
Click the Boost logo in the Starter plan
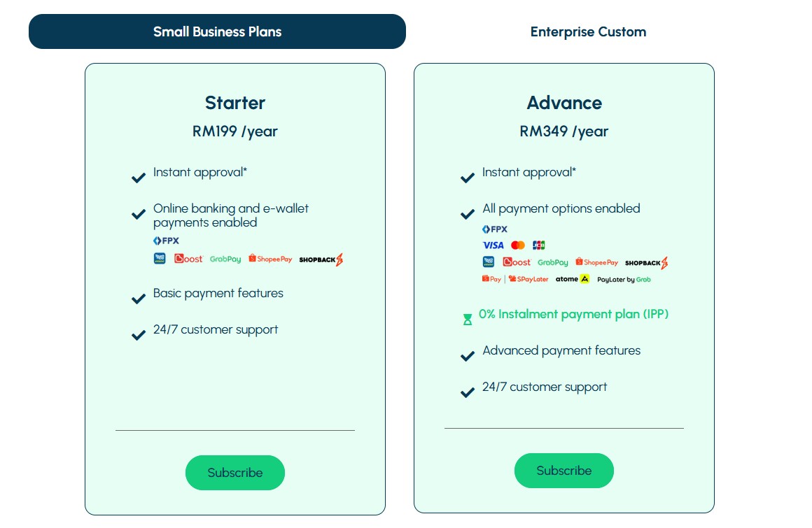(x=188, y=259)
